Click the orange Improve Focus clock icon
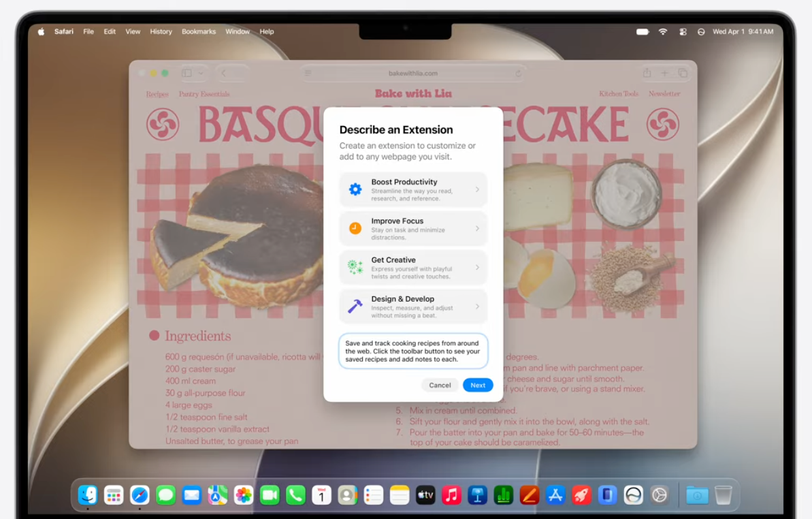The image size is (812, 519). point(355,228)
